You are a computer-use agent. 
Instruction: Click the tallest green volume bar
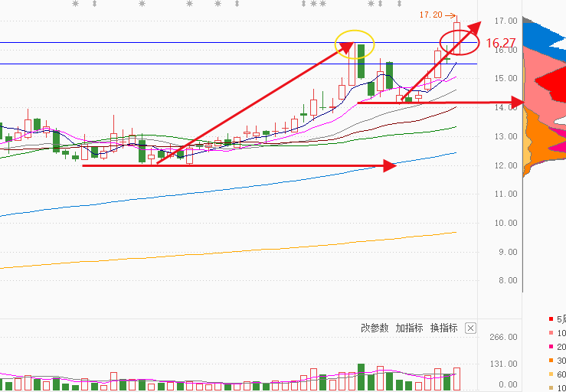tap(361, 377)
